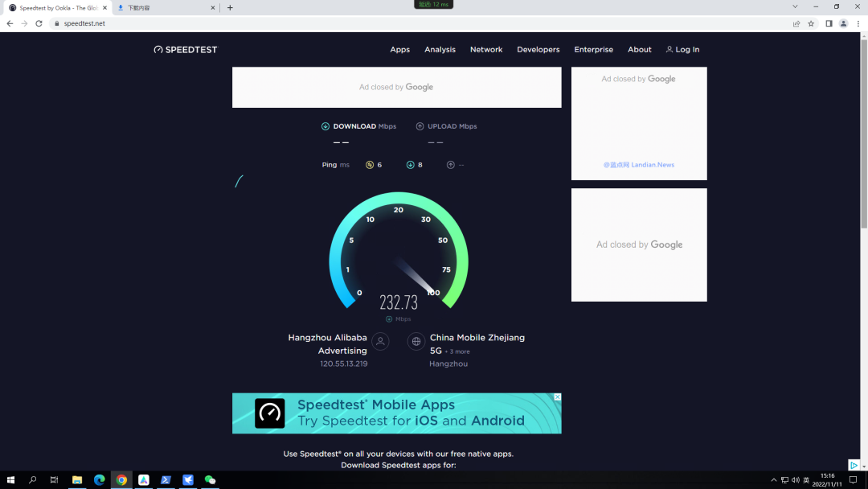
Task: Click the upload ping icon with dashes
Action: coord(451,165)
